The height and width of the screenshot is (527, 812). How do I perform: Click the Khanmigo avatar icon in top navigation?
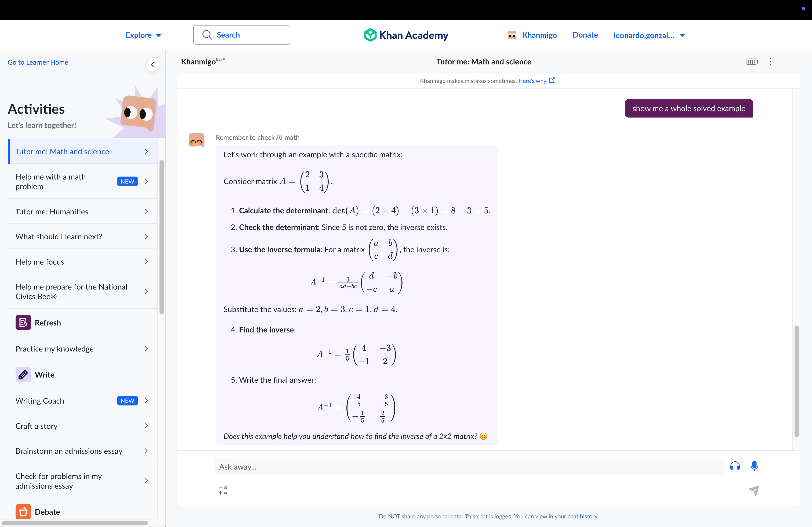512,35
